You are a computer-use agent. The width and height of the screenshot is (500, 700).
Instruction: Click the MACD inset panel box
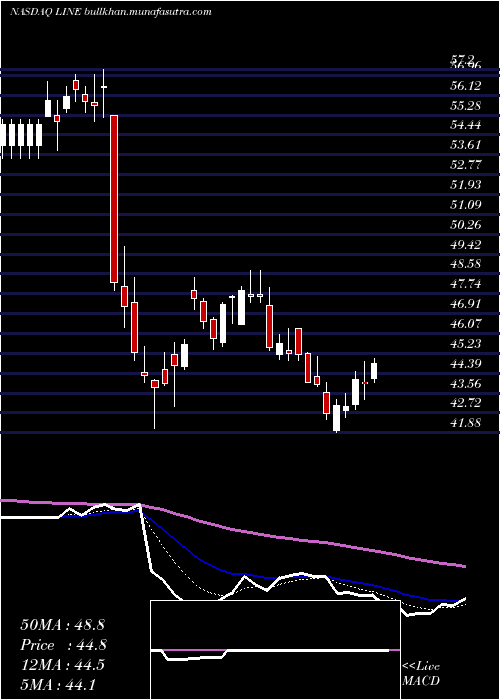click(275, 650)
